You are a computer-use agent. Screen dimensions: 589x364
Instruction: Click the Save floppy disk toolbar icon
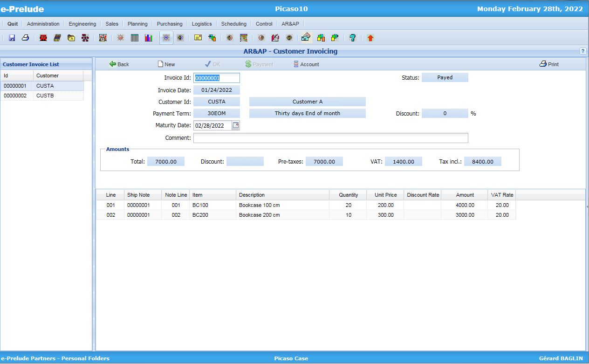[12, 38]
